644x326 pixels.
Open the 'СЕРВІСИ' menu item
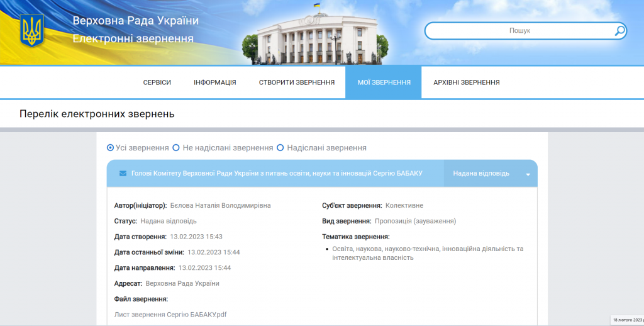click(157, 82)
